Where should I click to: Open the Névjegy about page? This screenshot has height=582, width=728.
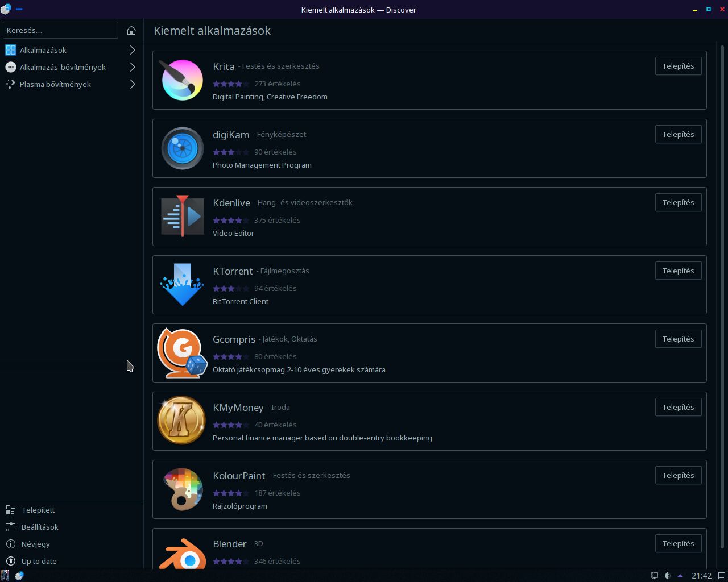click(x=72, y=544)
